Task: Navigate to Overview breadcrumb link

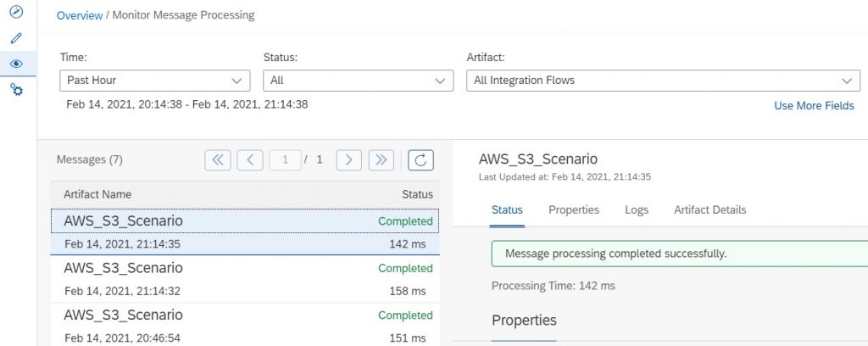Action: [80, 15]
